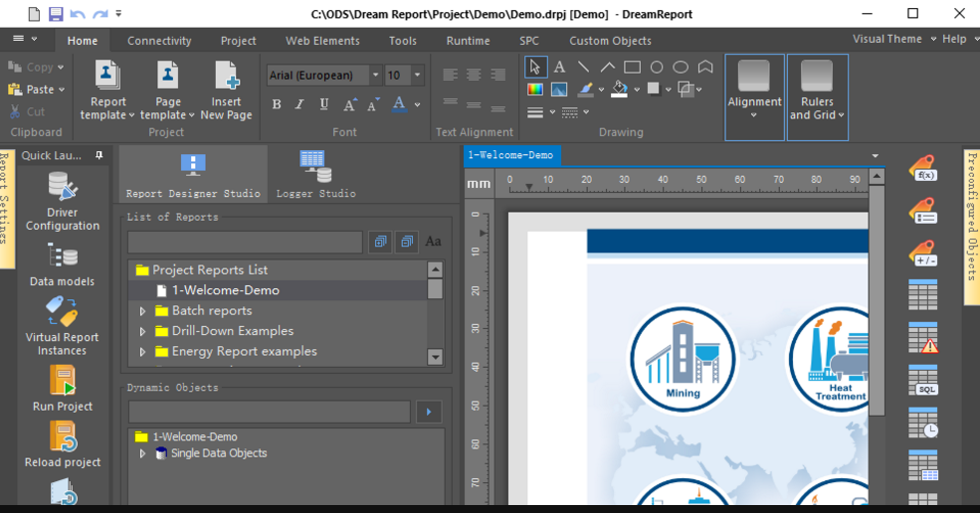The width and height of the screenshot is (980, 513).
Task: Click Reload project in Quick Launch
Action: (63, 444)
